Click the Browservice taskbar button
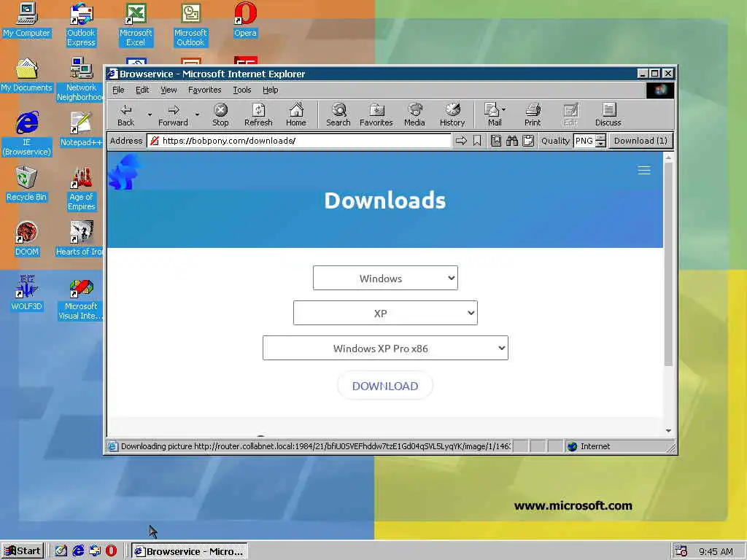Screen dimensions: 747x560 pos(190,551)
